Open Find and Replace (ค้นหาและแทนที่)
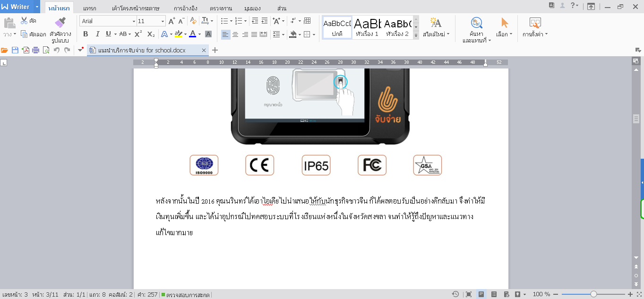The image size is (644, 299). tap(476, 30)
